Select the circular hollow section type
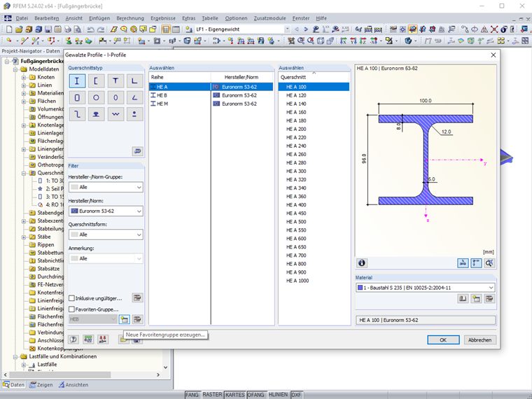This screenshot has width=532, height=399. click(x=97, y=98)
